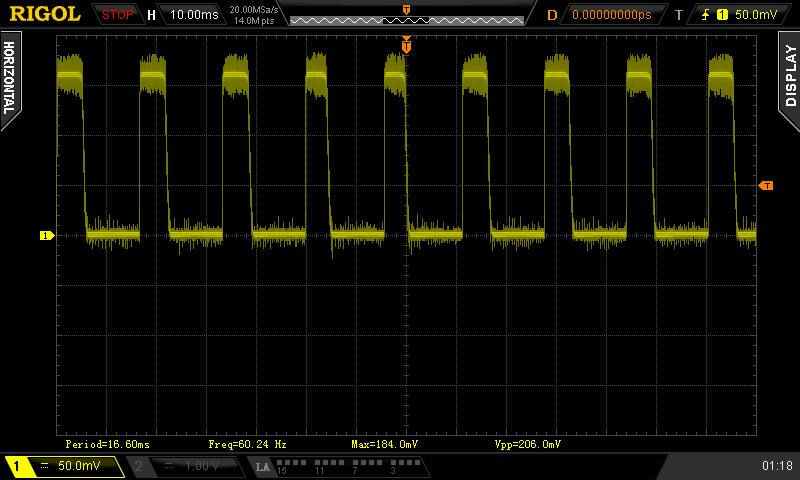800x480 pixels.
Task: Click the Max=184.0mV measurement
Action: (x=385, y=444)
